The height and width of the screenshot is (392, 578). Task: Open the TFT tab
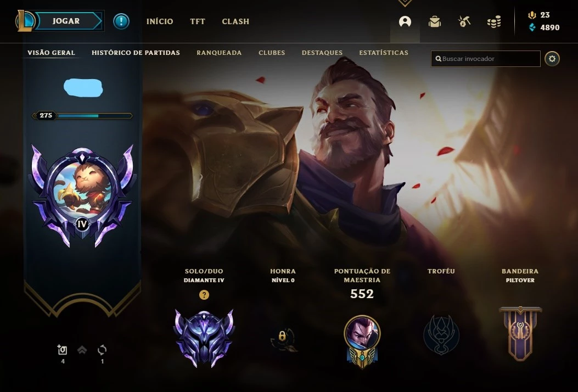click(x=198, y=21)
